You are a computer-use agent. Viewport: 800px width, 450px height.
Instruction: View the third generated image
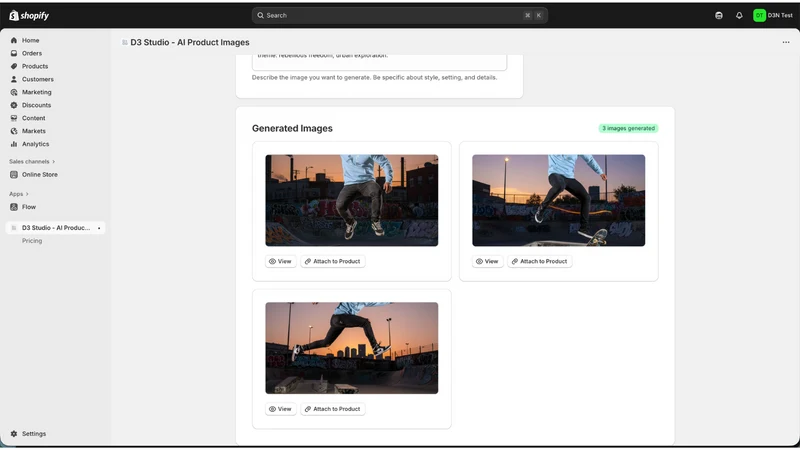tap(281, 409)
